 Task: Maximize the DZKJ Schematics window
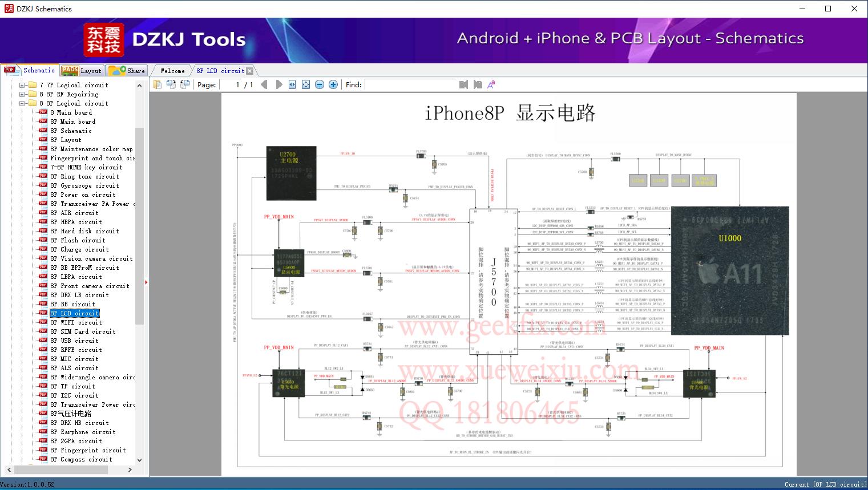(828, 9)
